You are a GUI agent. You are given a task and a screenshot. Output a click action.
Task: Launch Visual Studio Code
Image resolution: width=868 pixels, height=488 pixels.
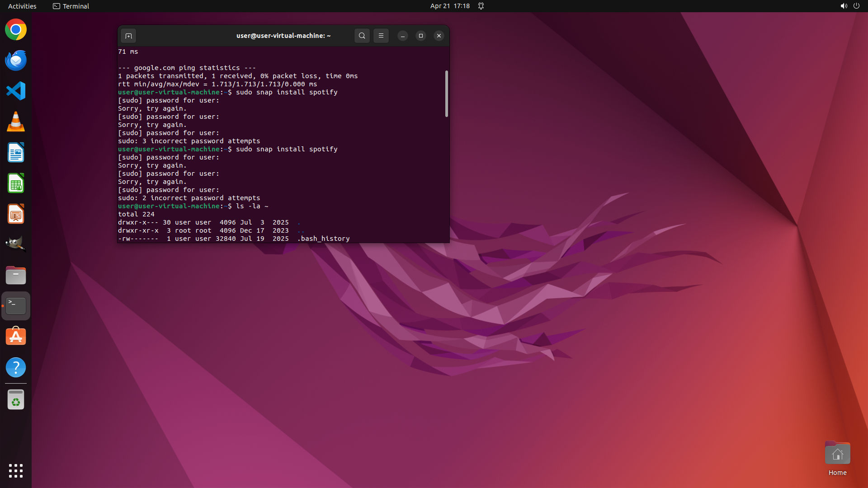click(16, 91)
